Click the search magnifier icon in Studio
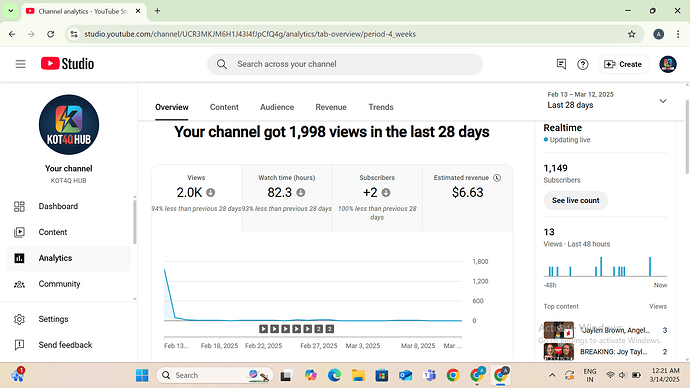The image size is (690, 388). pos(222,64)
